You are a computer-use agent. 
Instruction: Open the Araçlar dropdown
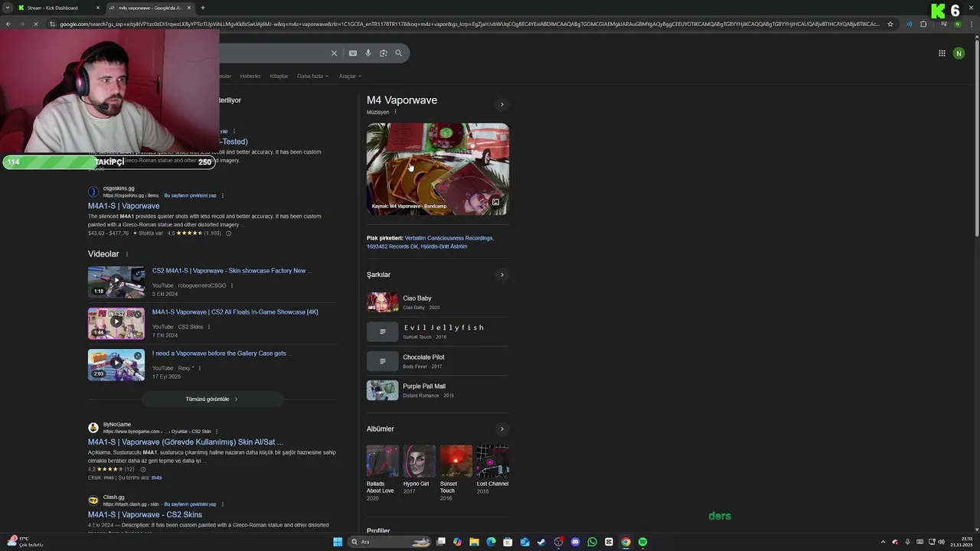[x=350, y=76]
